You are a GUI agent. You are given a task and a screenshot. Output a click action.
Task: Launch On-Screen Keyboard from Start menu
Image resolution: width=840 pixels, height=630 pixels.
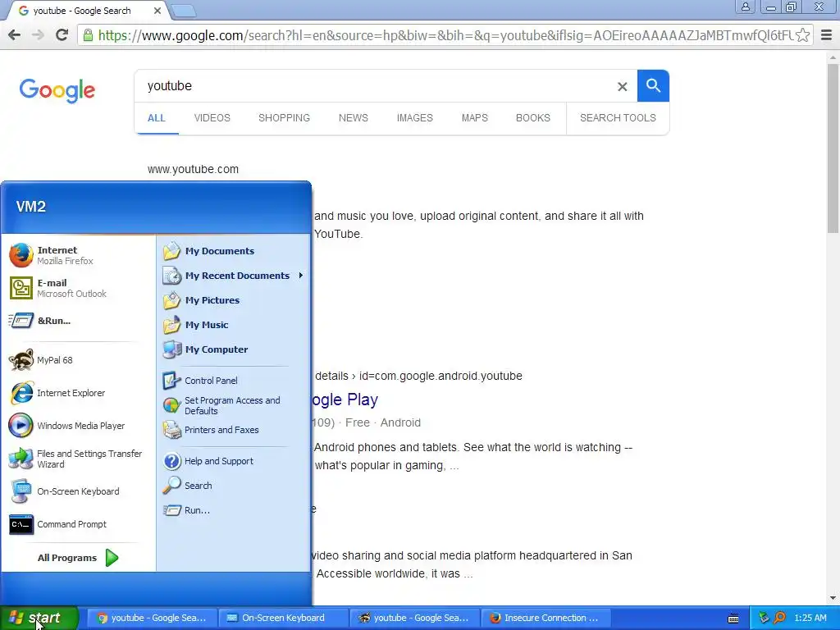[x=78, y=491]
